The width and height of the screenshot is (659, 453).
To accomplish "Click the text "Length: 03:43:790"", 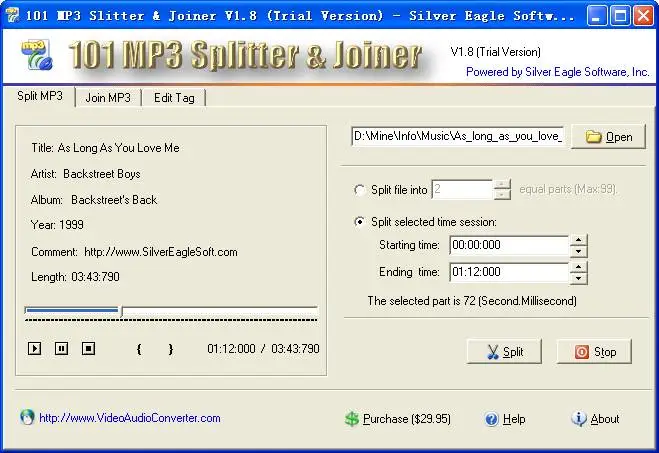I will point(75,277).
